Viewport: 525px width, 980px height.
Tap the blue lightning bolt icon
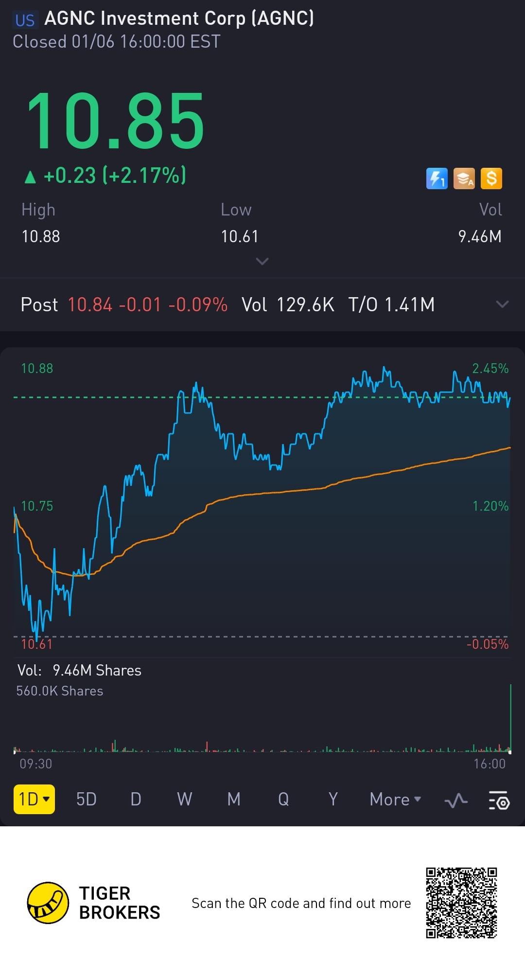(437, 178)
